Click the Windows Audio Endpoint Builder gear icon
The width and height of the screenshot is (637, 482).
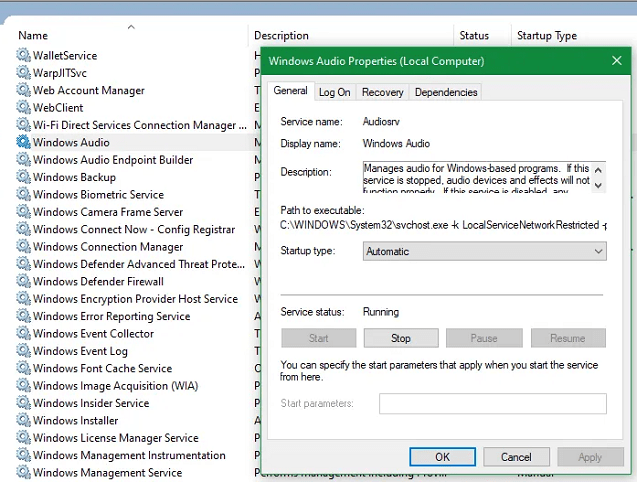(x=23, y=159)
